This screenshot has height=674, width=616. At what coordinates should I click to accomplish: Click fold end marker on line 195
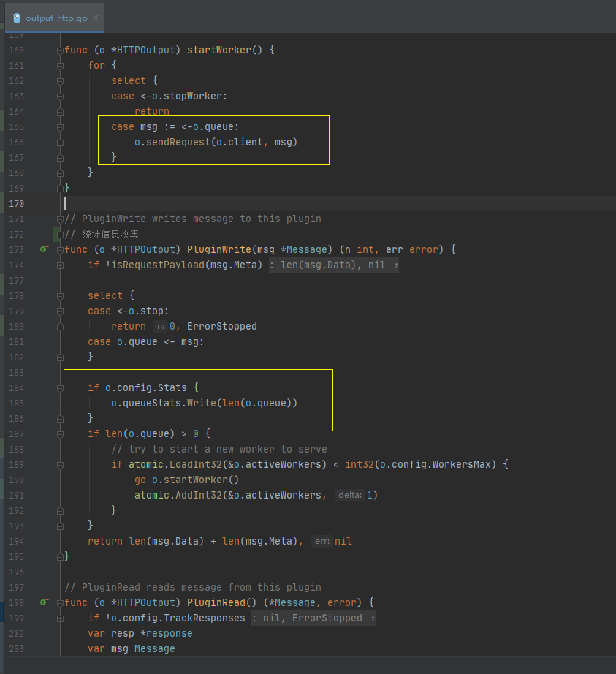coord(60,557)
